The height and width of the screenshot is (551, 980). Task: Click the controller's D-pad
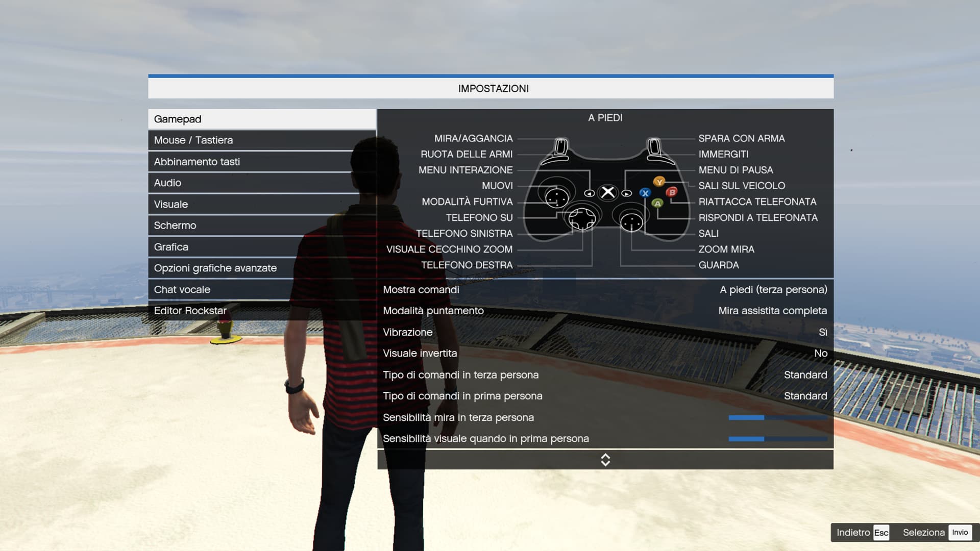[x=582, y=220]
